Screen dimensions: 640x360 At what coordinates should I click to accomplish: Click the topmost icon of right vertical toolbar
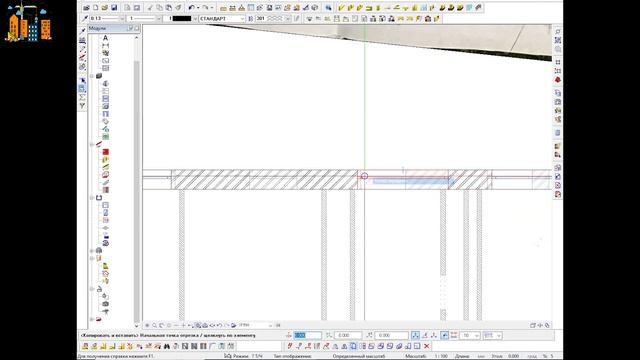558,31
